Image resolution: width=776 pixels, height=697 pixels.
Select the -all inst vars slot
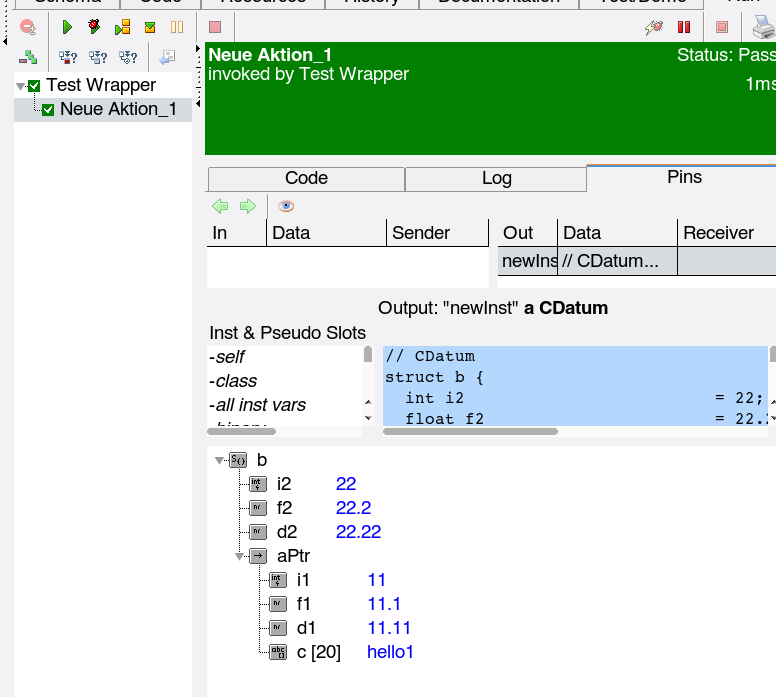(x=258, y=405)
